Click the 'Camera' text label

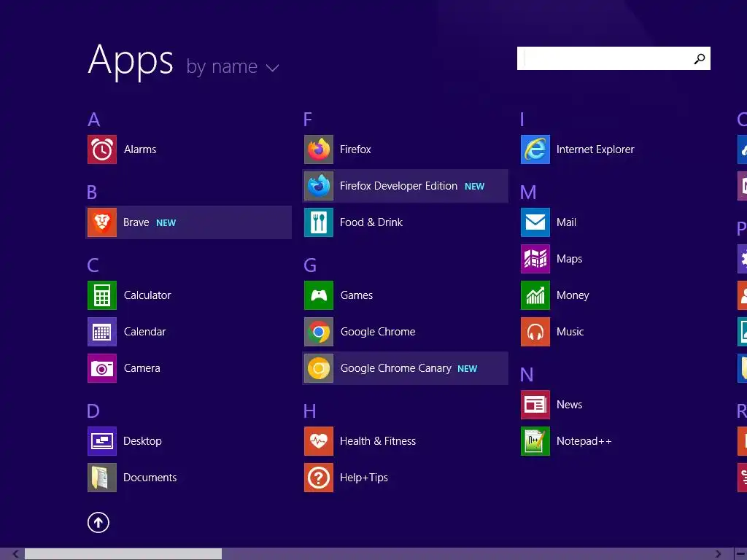tap(142, 368)
